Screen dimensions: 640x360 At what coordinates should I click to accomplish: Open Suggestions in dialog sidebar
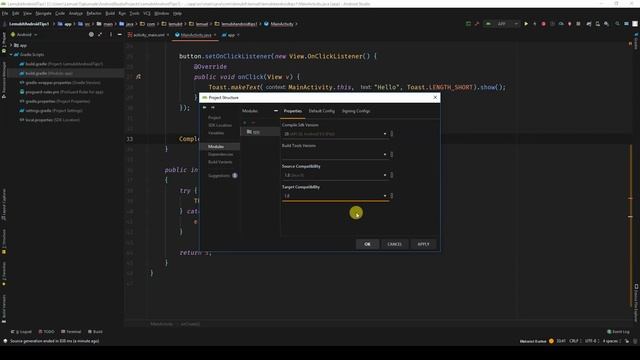(x=222, y=176)
